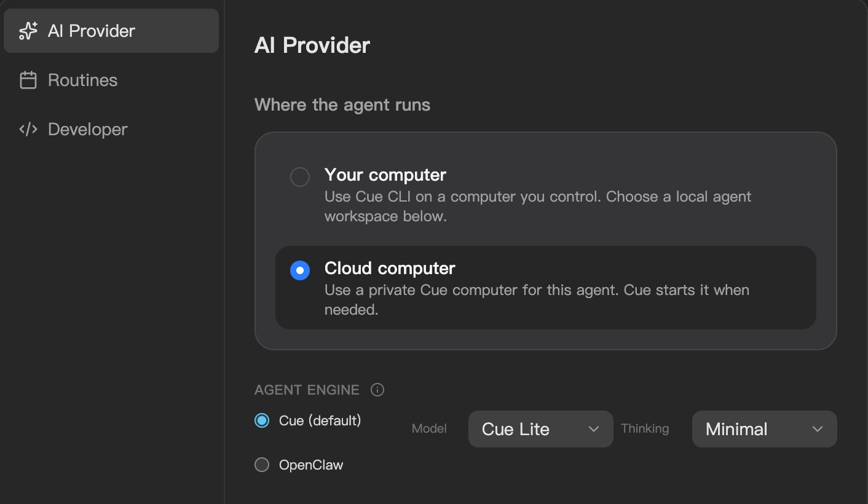Select the Cloud computer radio button
This screenshot has width=868, height=504.
coord(300,270)
